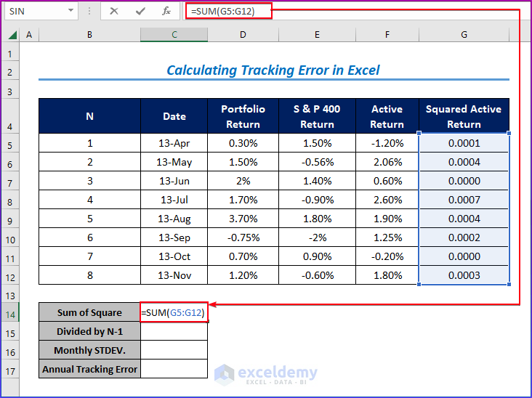
Task: Select active return -0.20% cell
Action: [x=387, y=256]
